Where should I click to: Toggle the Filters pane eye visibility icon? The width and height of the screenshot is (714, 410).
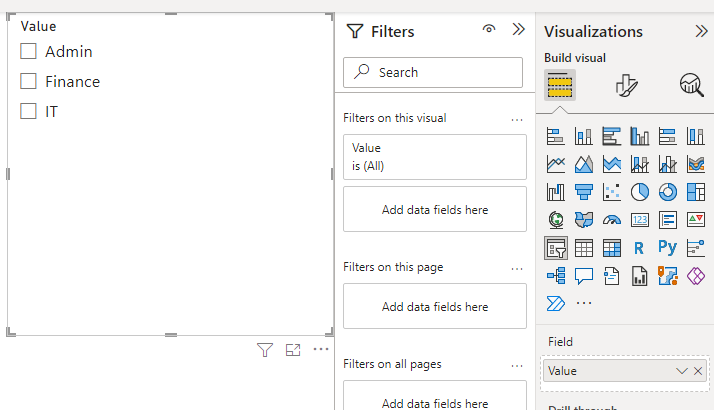tap(489, 29)
